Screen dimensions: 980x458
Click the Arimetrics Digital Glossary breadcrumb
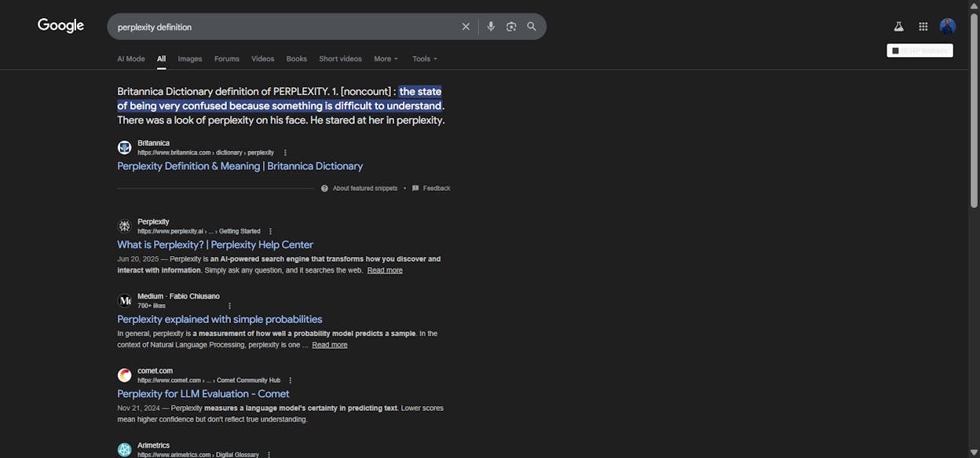(x=198, y=455)
